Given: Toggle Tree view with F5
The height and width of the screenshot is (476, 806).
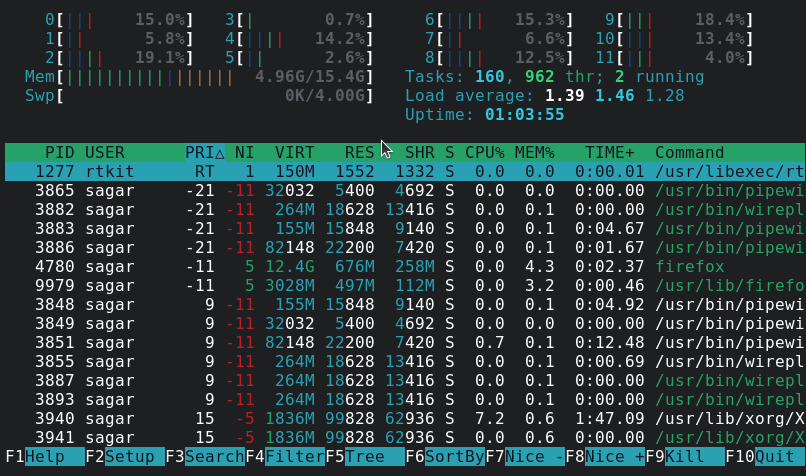Looking at the screenshot, I should tap(364, 457).
